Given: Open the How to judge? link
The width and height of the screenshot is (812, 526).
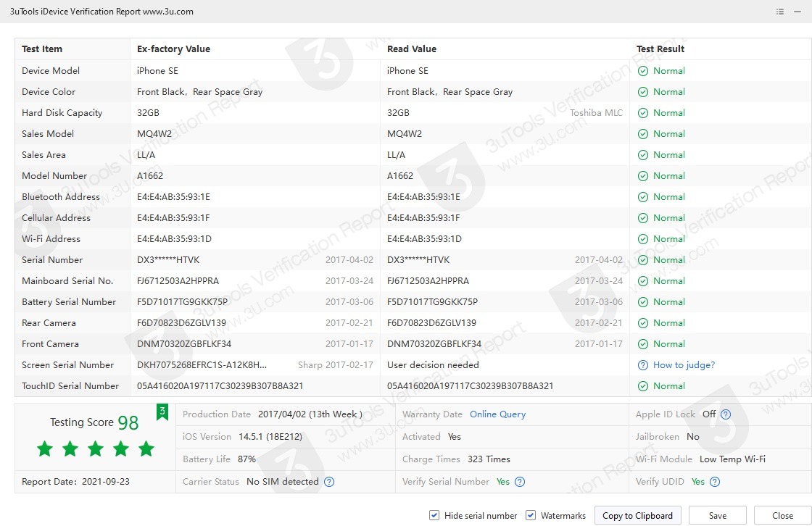Looking at the screenshot, I should [684, 365].
